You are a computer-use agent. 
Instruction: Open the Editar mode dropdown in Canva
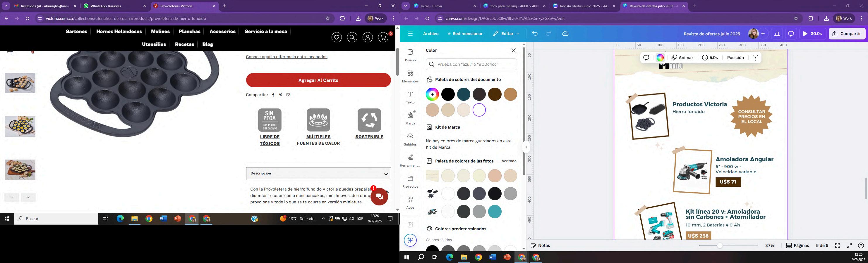tap(506, 34)
